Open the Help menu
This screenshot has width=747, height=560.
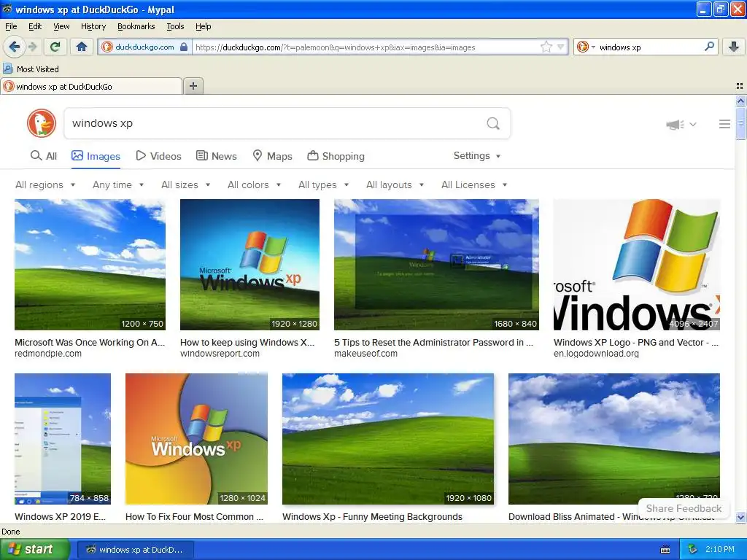203,26
